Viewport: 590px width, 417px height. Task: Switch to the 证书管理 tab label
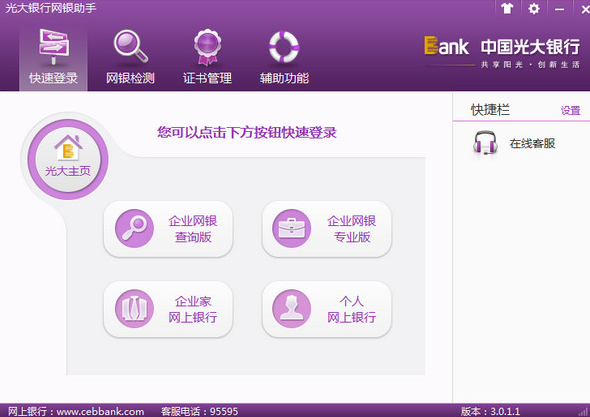click(x=207, y=78)
